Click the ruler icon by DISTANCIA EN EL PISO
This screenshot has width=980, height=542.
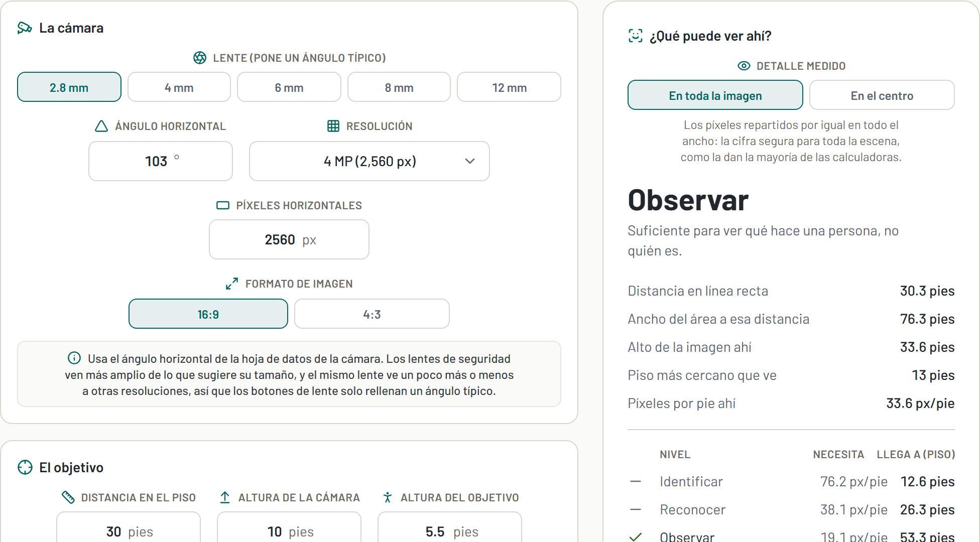pos(68,497)
